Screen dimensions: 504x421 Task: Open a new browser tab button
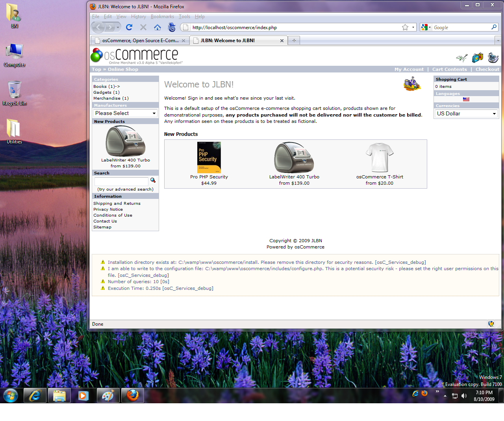pyautogui.click(x=294, y=41)
